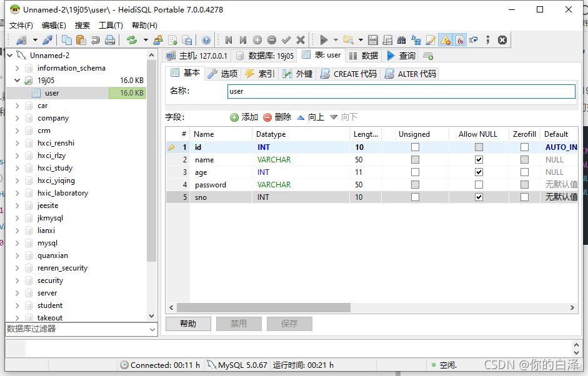Click the undo arrow icon
Screen dimensions: 588x376
click(x=95, y=40)
